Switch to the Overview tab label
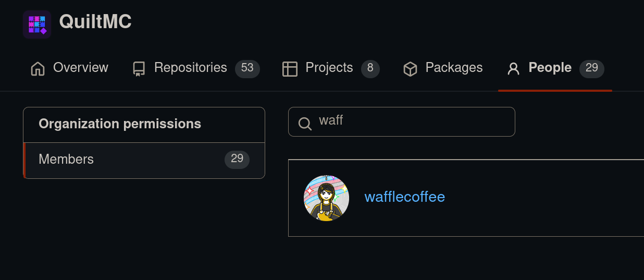The height and width of the screenshot is (280, 644). [x=81, y=68]
